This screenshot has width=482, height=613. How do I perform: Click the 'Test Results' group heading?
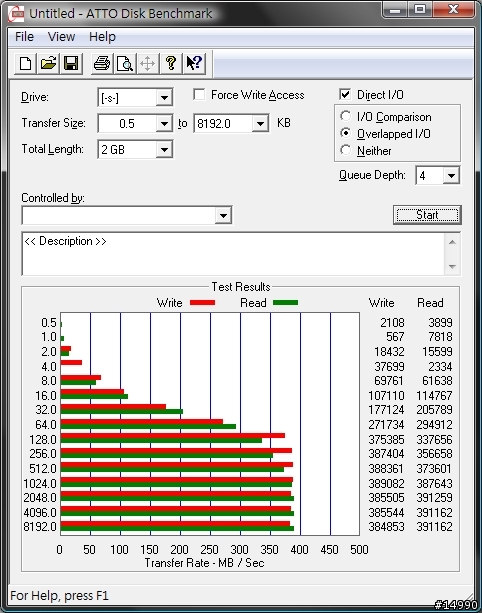241,287
